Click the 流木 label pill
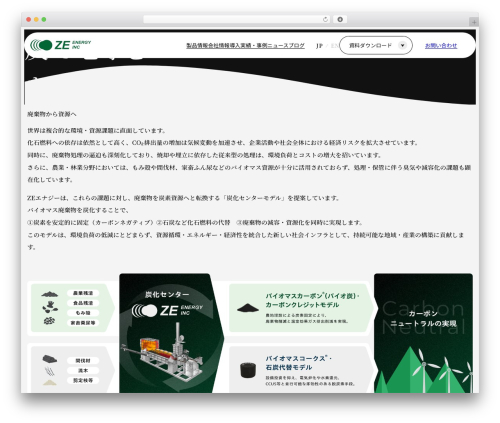 coord(83,370)
